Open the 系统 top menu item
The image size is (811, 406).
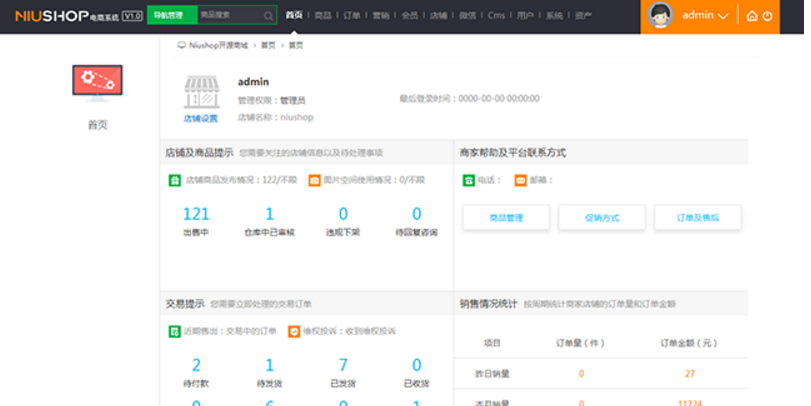point(554,16)
